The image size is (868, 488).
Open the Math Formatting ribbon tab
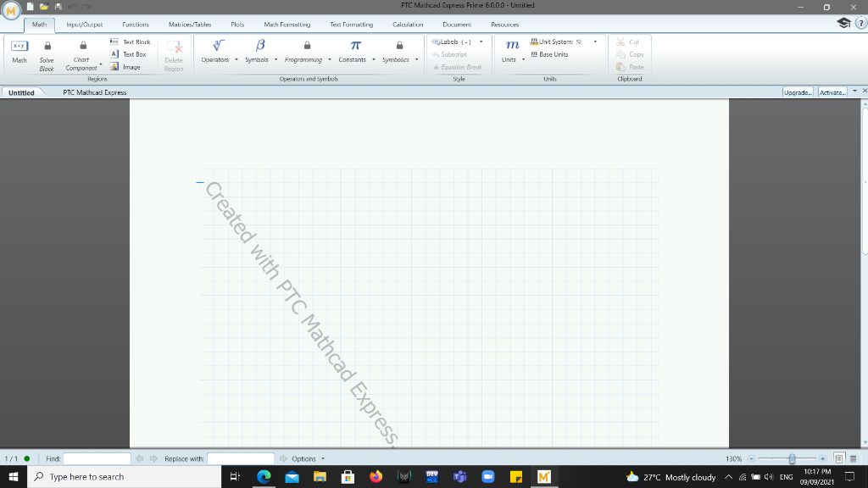point(287,25)
